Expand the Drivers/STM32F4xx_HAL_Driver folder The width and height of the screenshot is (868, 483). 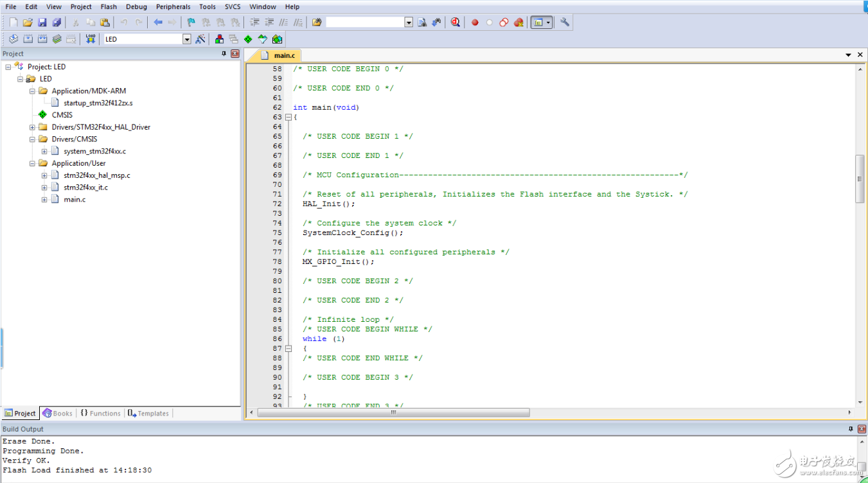click(33, 127)
